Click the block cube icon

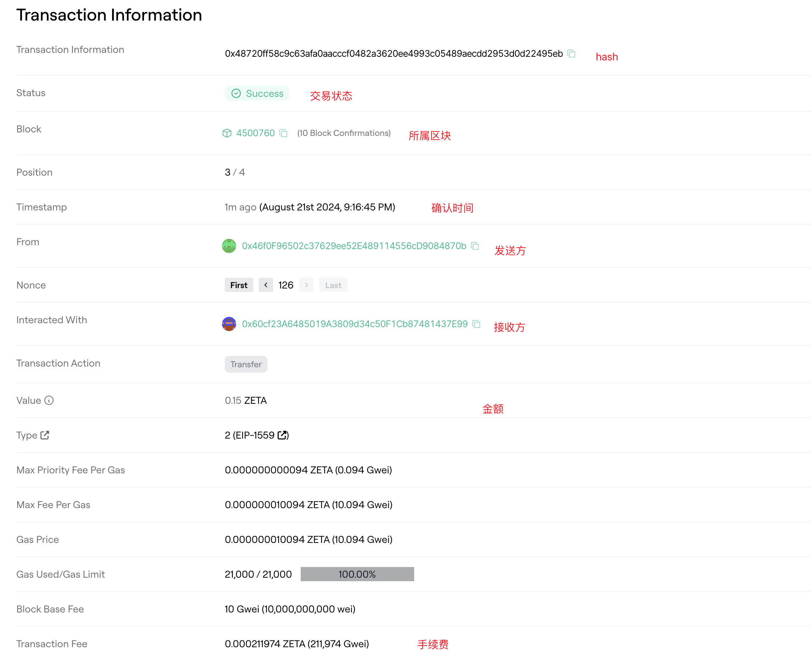(227, 133)
